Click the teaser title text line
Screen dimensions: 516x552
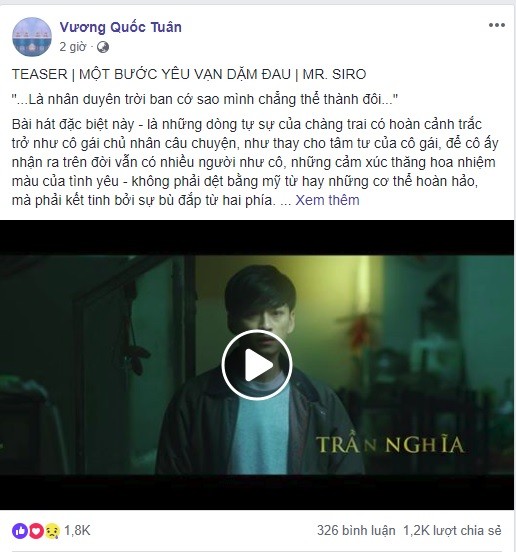pyautogui.click(x=189, y=74)
